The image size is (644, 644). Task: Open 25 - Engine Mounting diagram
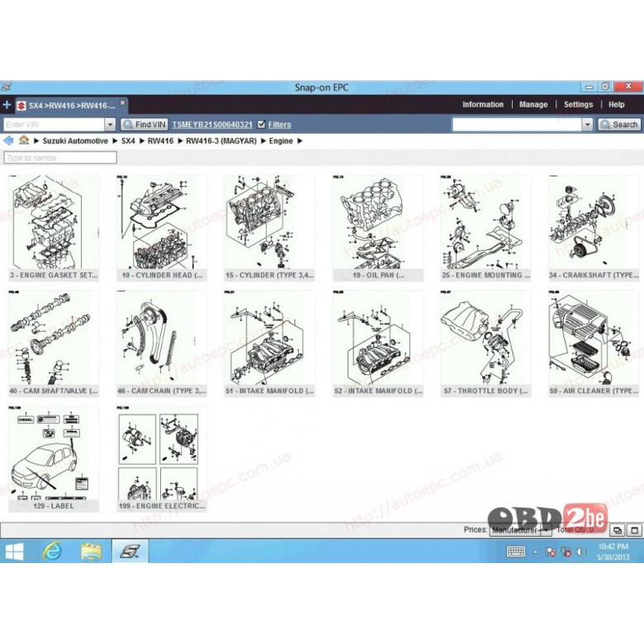[x=485, y=229]
